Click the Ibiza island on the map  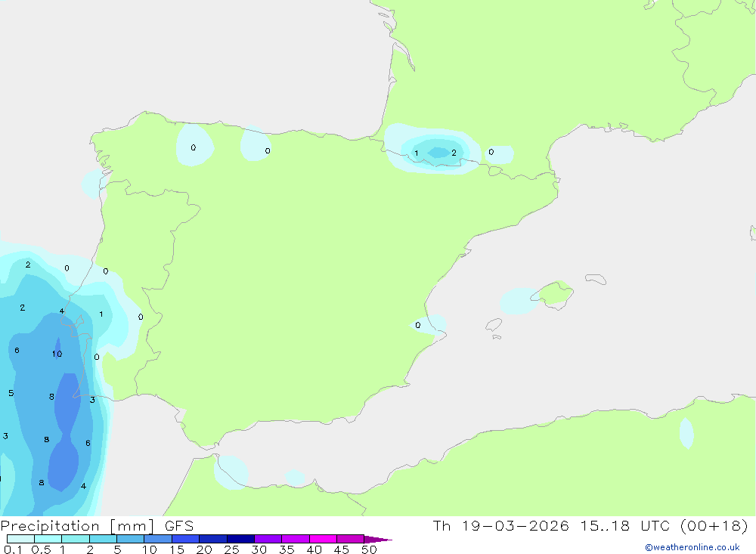coord(494,325)
